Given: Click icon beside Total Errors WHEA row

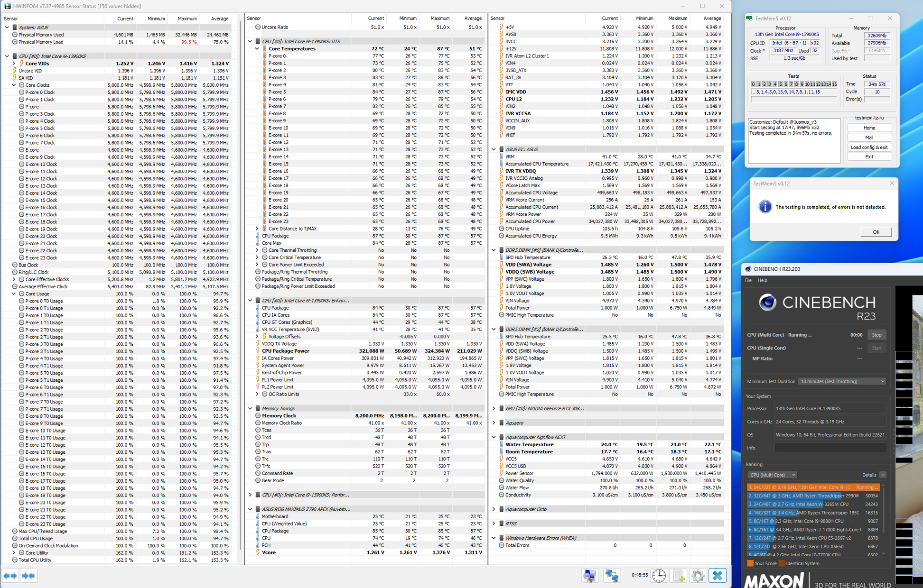Looking at the screenshot, I should (502, 545).
